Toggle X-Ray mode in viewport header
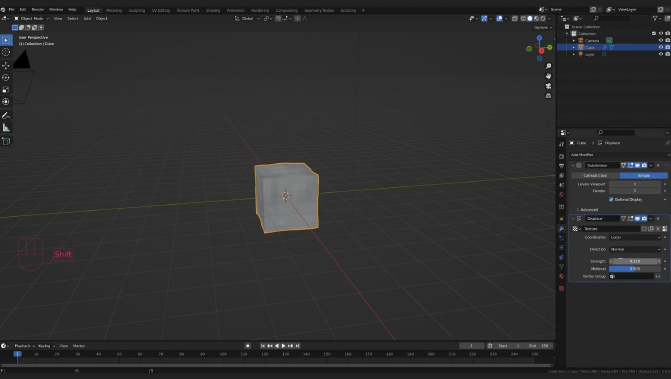This screenshot has width=671, height=379. [x=515, y=18]
